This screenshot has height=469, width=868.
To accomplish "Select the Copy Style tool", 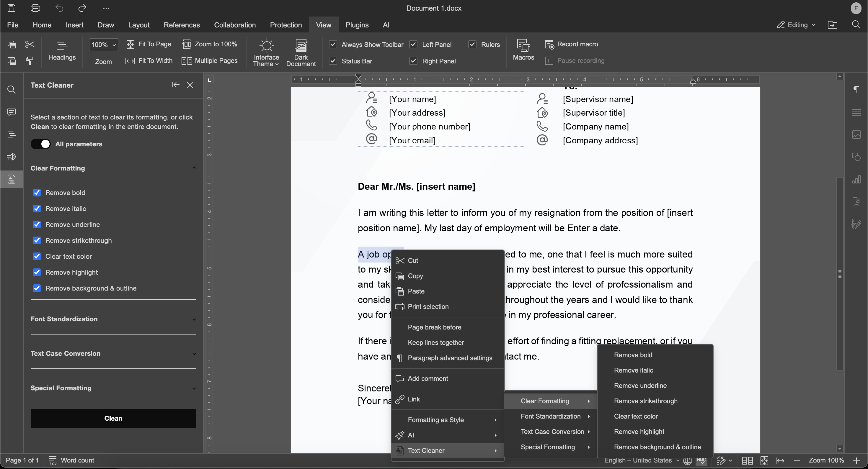I will click(x=29, y=60).
